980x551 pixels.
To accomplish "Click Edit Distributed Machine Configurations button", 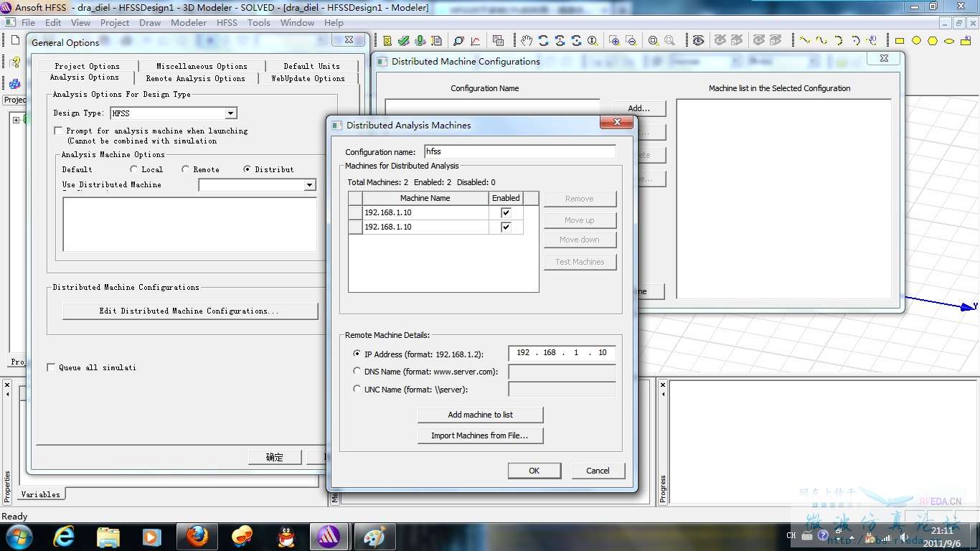I will [190, 311].
